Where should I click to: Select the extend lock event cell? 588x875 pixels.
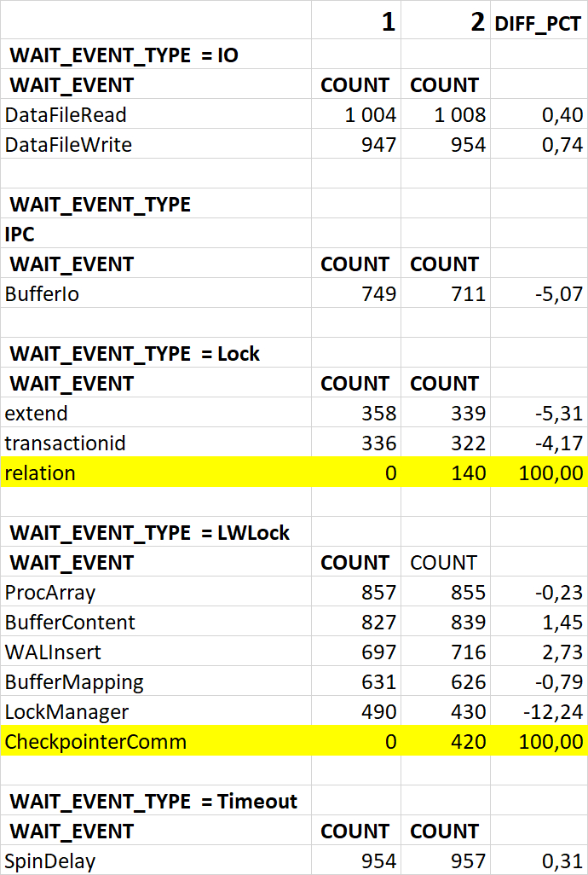36,414
